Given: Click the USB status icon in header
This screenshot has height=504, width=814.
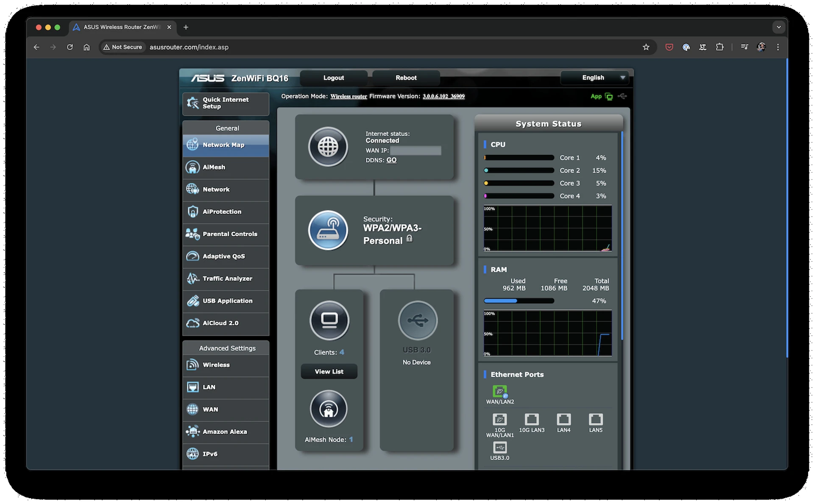Looking at the screenshot, I should (x=622, y=97).
